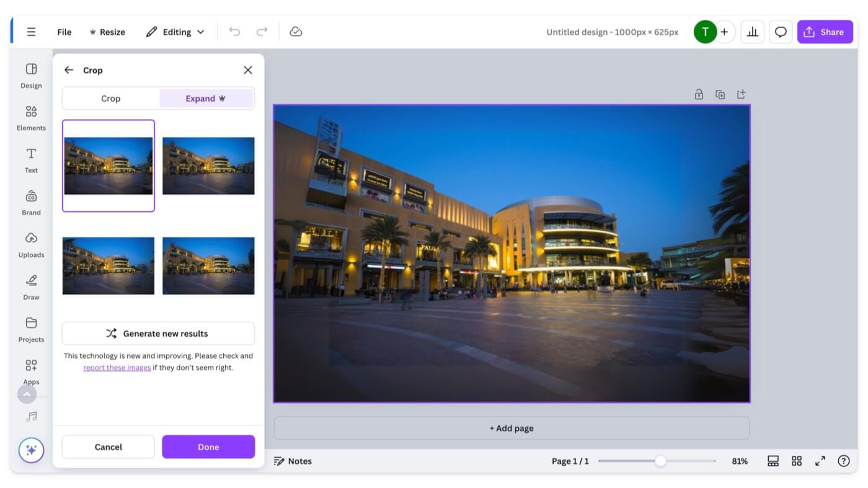Open the report these images link
The image size is (868, 488).
pyautogui.click(x=117, y=367)
